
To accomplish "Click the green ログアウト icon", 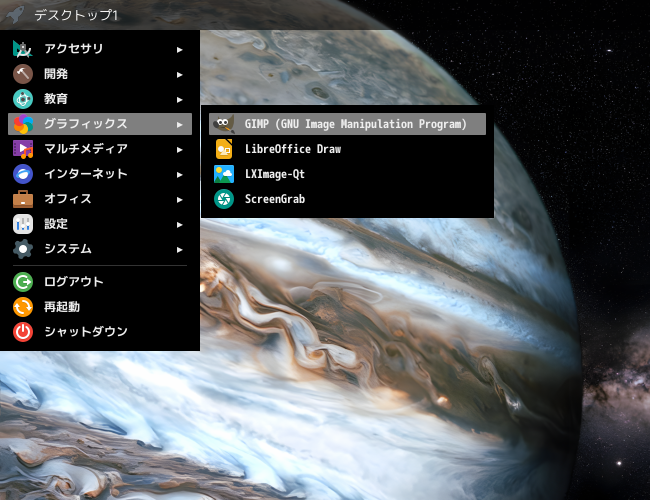I will [23, 282].
